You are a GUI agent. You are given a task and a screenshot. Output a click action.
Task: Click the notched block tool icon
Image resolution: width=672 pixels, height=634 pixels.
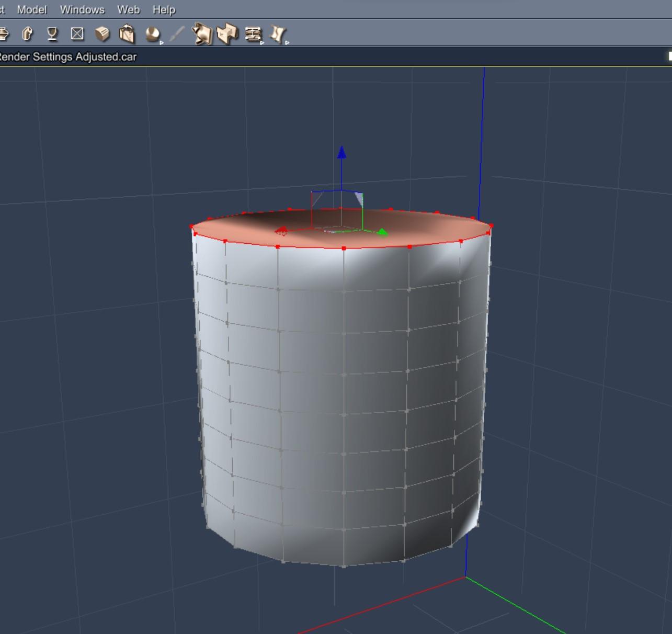[x=227, y=34]
